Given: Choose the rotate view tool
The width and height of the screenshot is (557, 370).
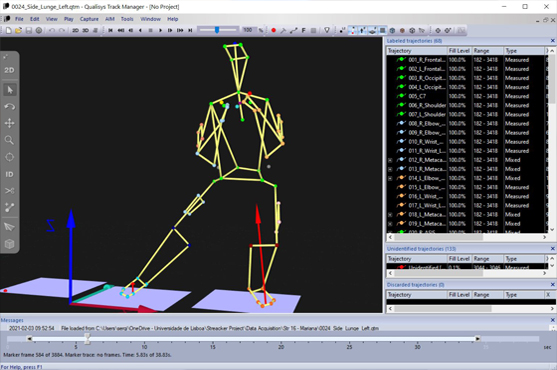Looking at the screenshot, I should (x=10, y=107).
